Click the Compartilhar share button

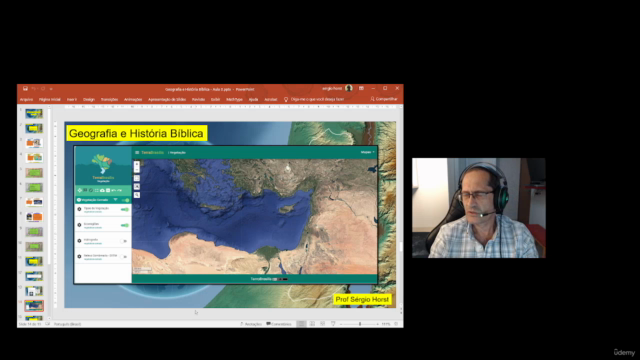coord(384,99)
